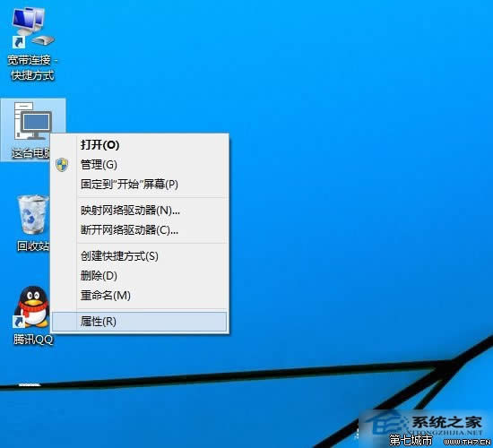Click the 腾讯QQ label text
The height and width of the screenshot is (448, 493).
(x=33, y=340)
